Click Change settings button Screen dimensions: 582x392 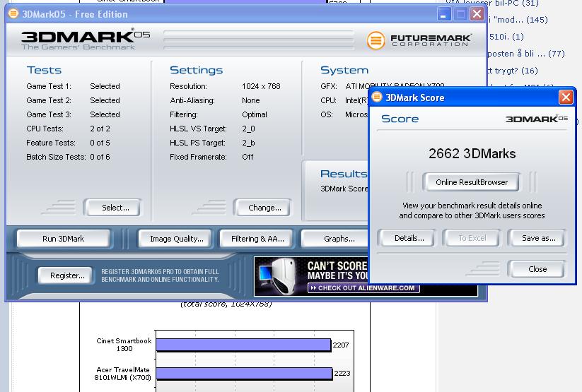pyautogui.click(x=262, y=208)
